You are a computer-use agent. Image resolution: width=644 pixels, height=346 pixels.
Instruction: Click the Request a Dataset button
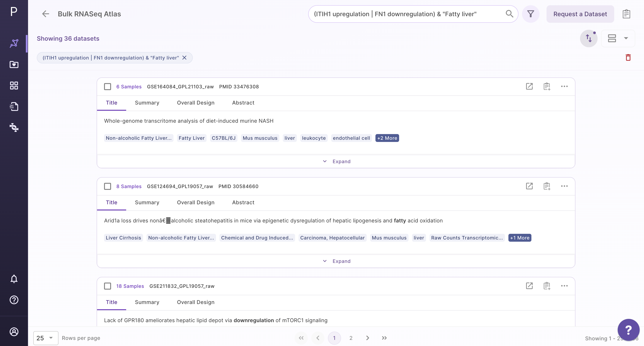[x=580, y=14]
